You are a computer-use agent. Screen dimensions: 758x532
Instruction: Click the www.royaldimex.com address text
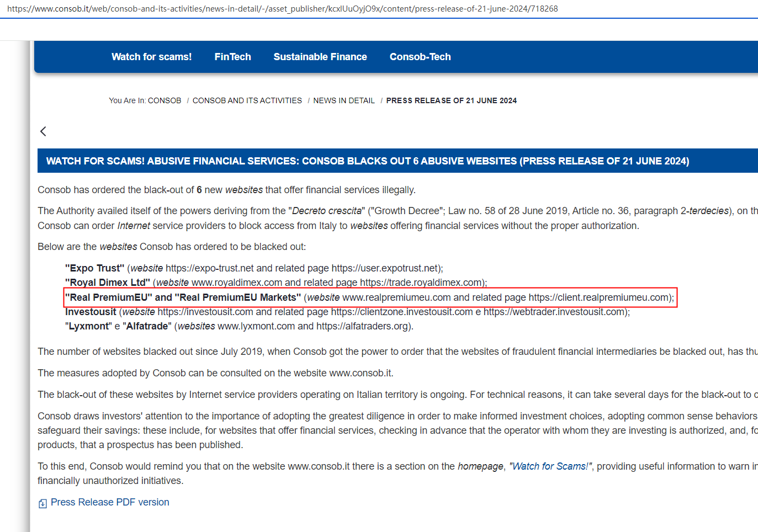tap(237, 283)
